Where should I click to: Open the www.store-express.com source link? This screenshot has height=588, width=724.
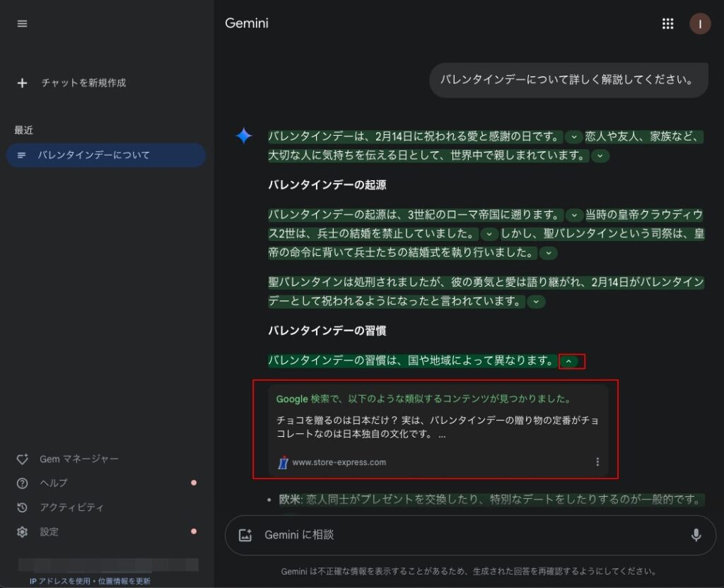339,462
